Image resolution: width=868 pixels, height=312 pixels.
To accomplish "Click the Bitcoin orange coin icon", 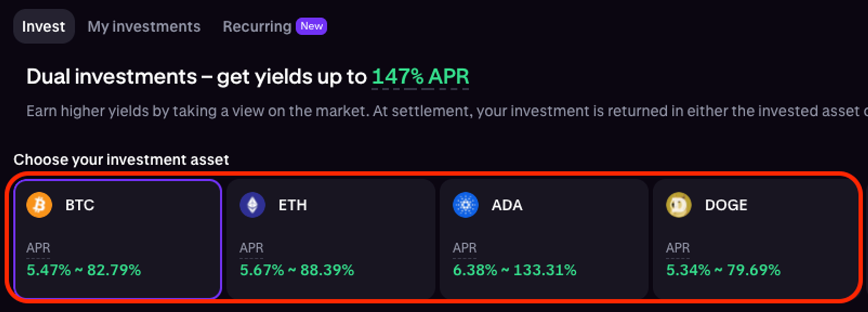I will click(39, 205).
